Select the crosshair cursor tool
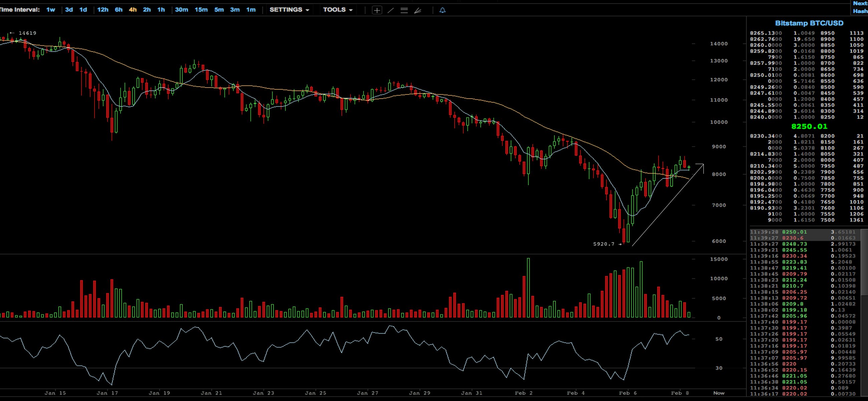The height and width of the screenshot is (401, 868). click(377, 10)
